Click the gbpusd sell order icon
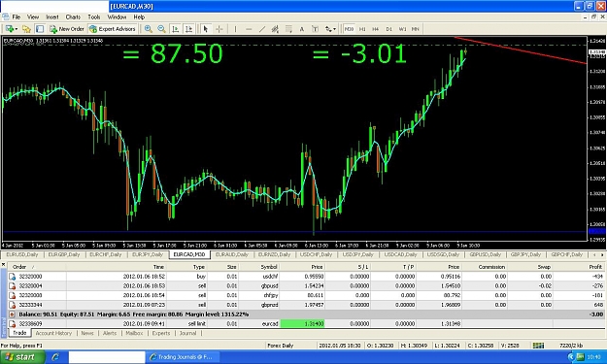Viewport: 607px width, 364px height. coord(13,286)
